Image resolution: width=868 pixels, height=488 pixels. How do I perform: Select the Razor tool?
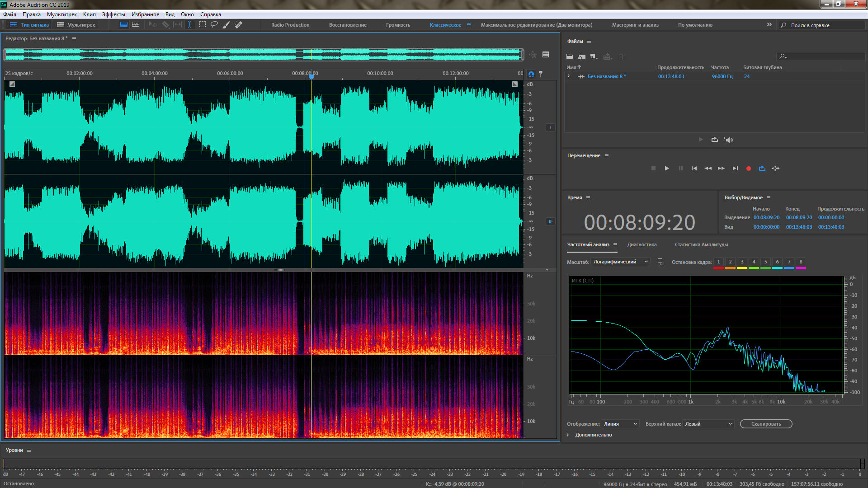165,25
